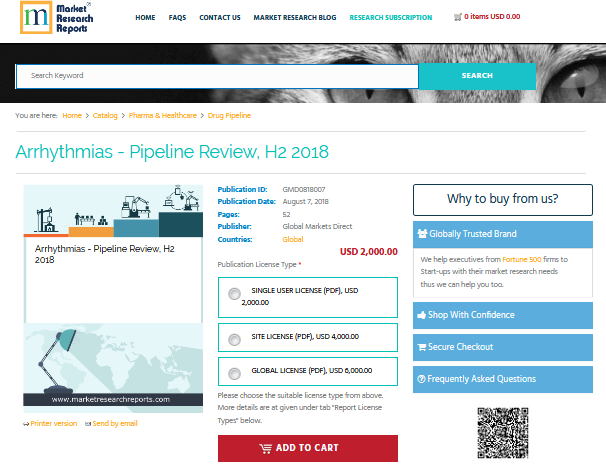This screenshot has height=472, width=606.
Task: Click the printer version icon
Action: (x=26, y=424)
